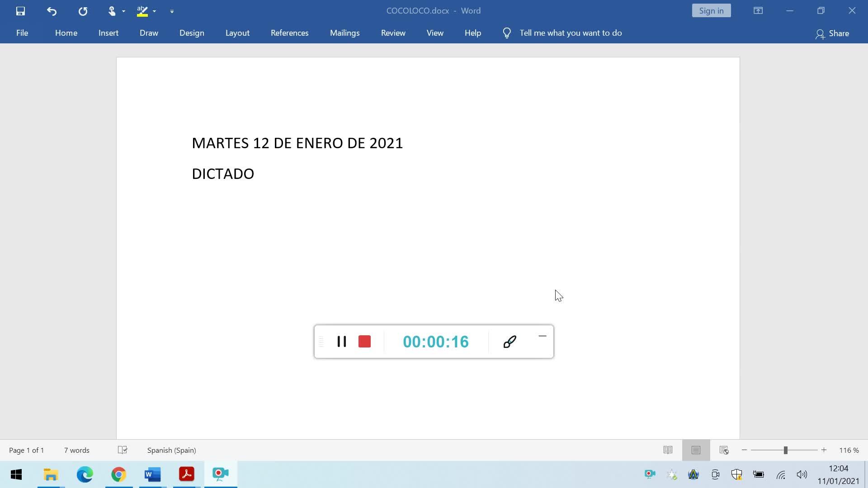The image size is (868, 488).
Task: Click the Share button
Action: click(832, 33)
